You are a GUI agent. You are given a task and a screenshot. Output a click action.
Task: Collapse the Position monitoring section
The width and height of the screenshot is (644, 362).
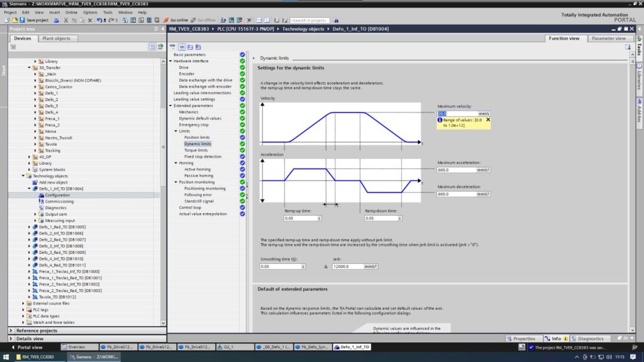pos(176,182)
